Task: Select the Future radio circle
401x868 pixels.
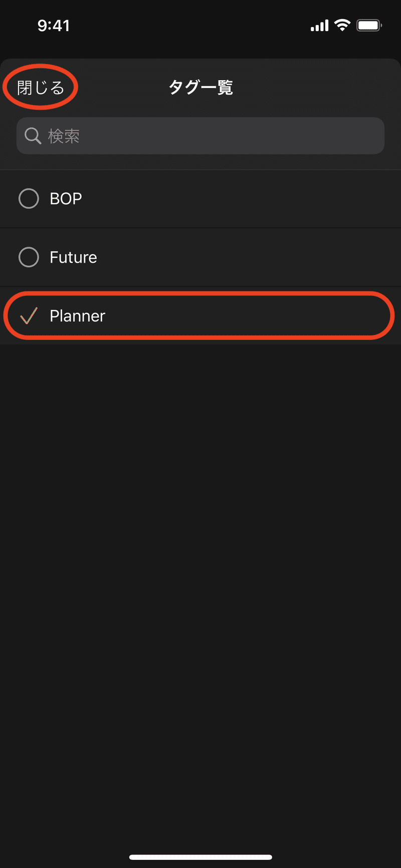Action: point(29,257)
